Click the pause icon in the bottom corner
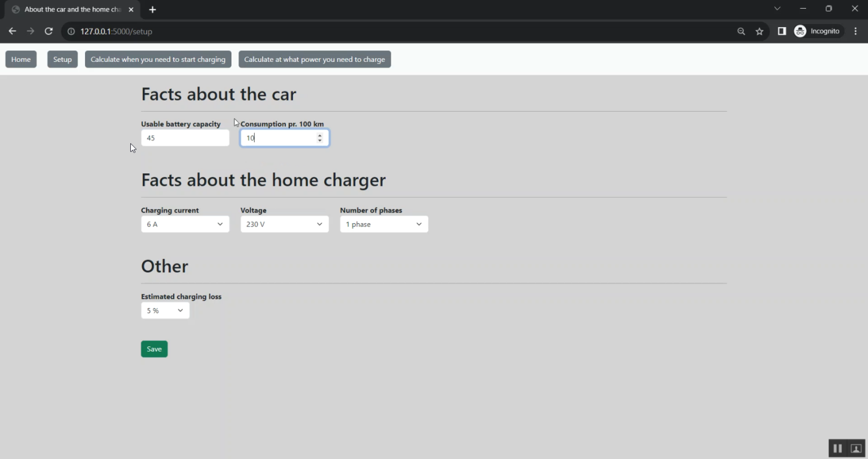 pyautogui.click(x=837, y=449)
